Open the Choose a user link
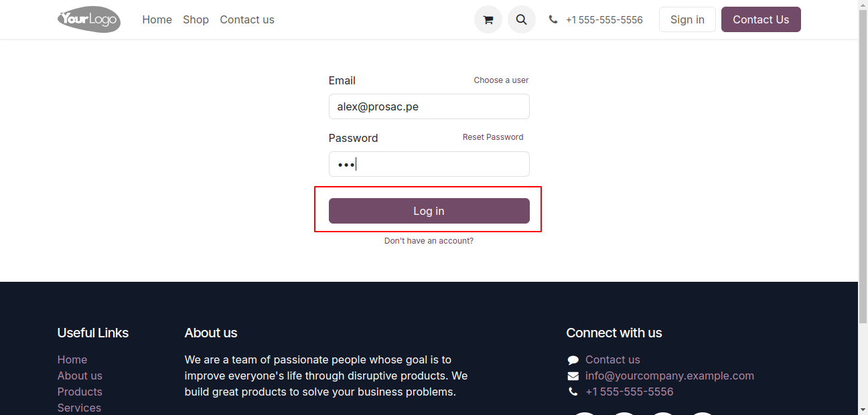This screenshot has height=415, width=868. pyautogui.click(x=501, y=80)
